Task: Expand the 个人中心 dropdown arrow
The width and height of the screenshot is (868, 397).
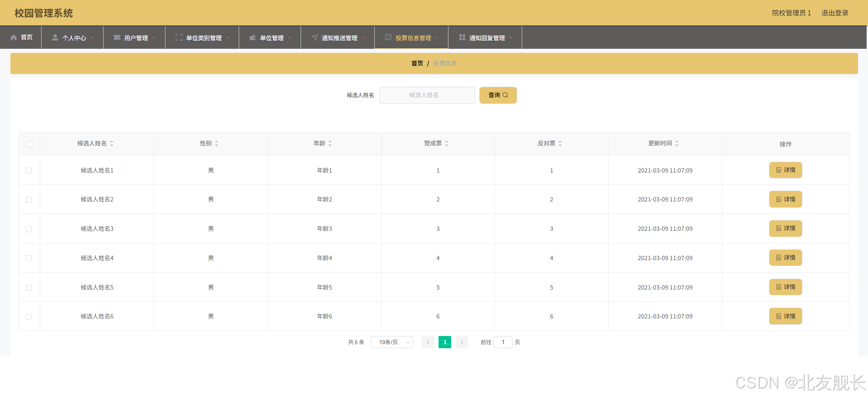Action: (x=92, y=38)
